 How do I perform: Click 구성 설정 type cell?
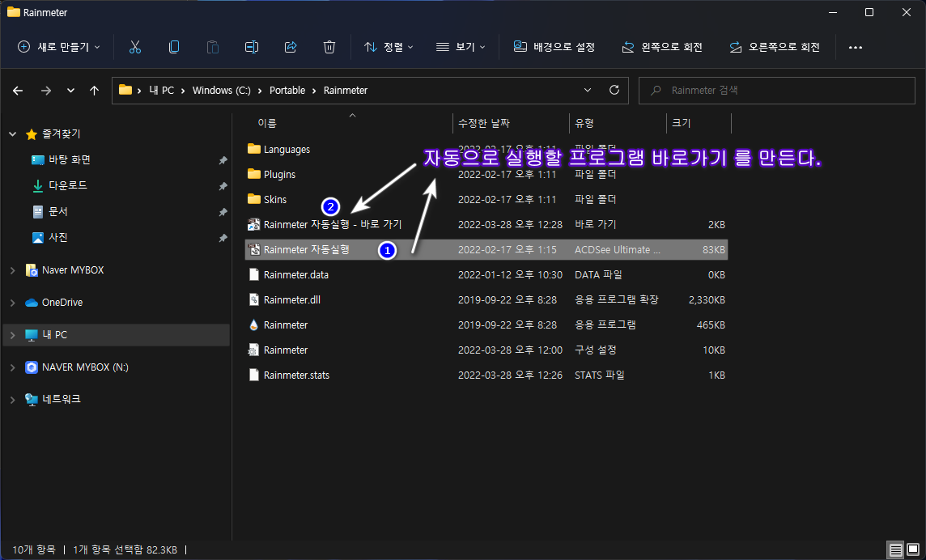[x=595, y=350]
